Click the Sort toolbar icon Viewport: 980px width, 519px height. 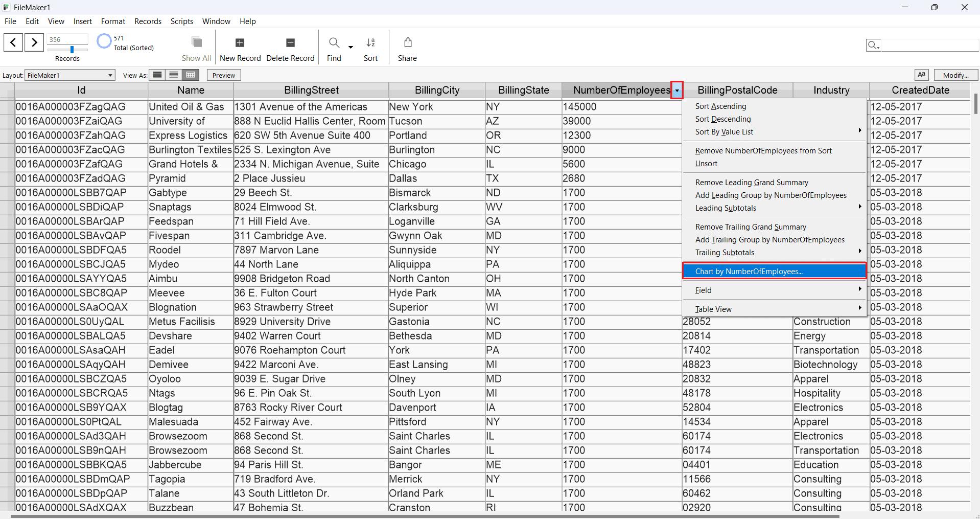pos(371,43)
